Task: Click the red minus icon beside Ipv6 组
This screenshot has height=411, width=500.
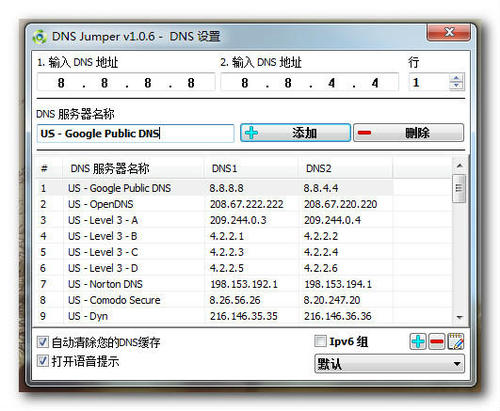Action: coord(437,342)
